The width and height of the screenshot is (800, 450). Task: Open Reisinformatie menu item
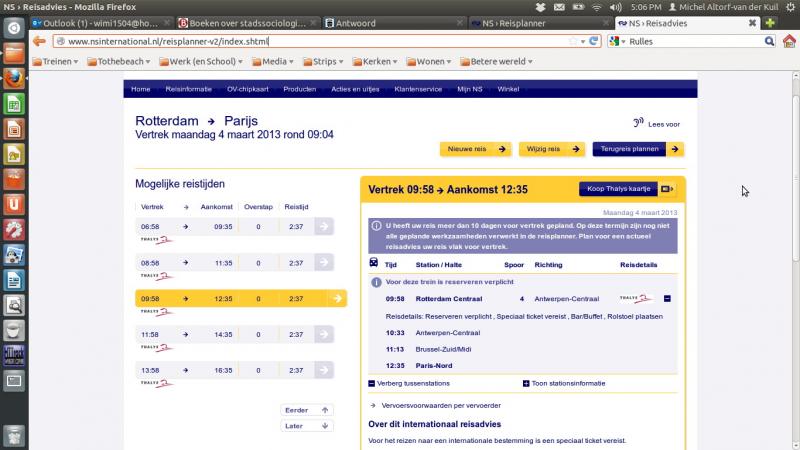click(x=188, y=89)
